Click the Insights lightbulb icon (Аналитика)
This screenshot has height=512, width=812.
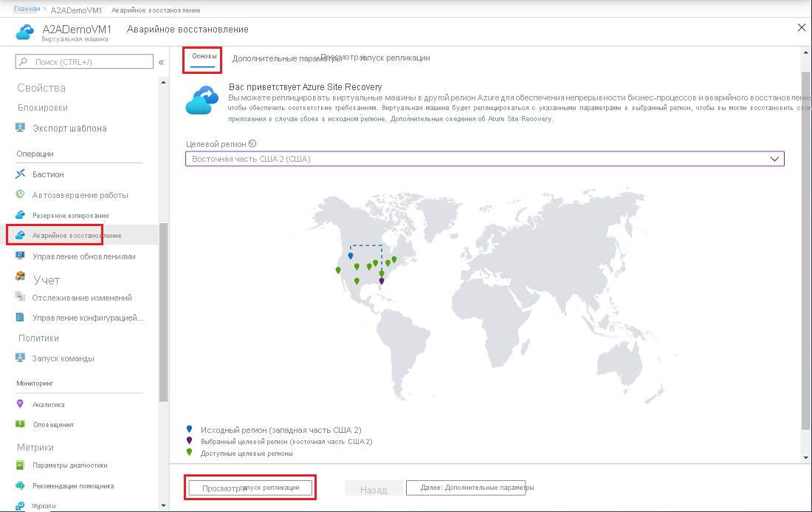point(20,403)
